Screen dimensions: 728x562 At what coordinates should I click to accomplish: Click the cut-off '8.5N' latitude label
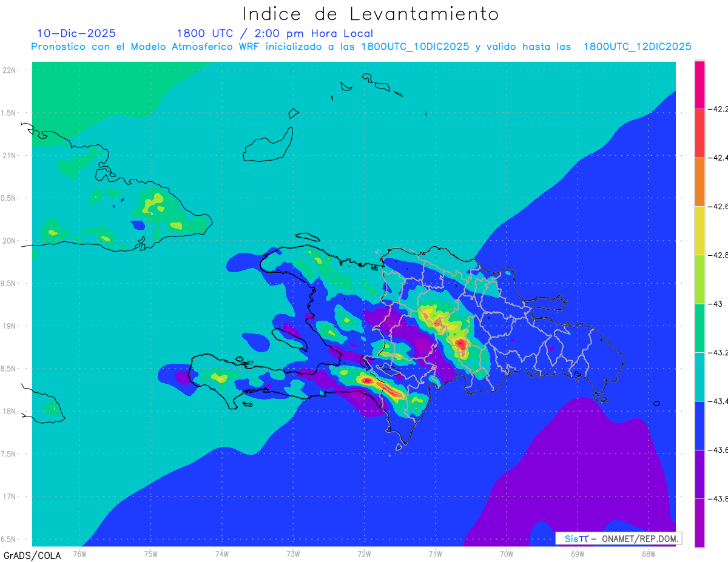(8, 369)
